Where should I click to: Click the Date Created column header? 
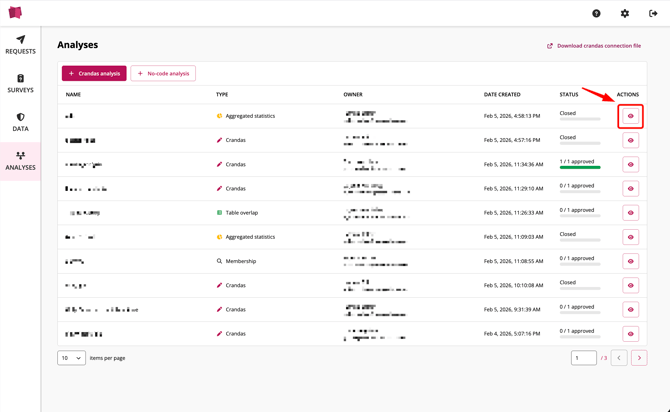502,95
